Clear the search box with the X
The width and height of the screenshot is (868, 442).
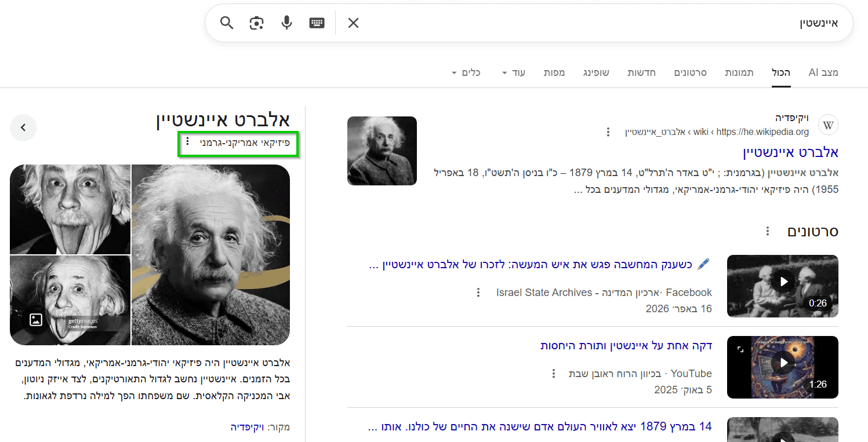coord(353,23)
